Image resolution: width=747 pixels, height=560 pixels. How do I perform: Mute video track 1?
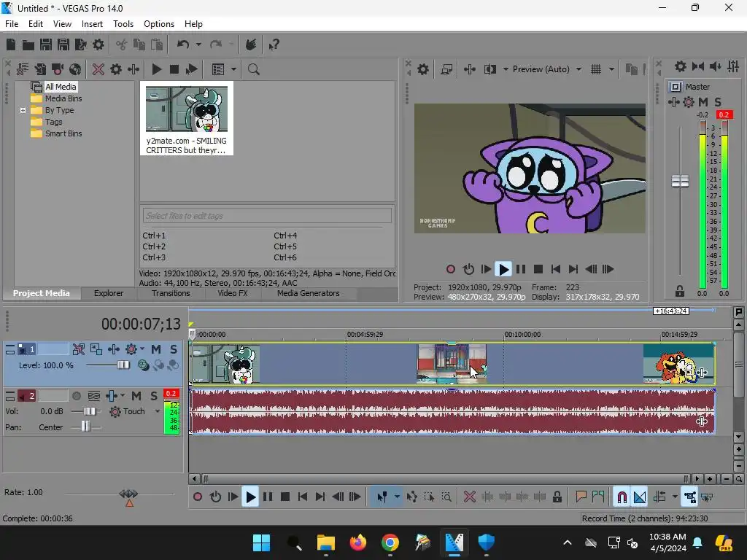pos(156,349)
